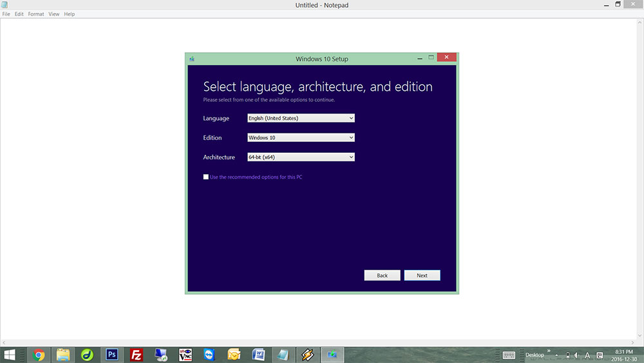This screenshot has height=363, width=644.
Task: Open the Architecture dropdown
Action: coord(301,157)
